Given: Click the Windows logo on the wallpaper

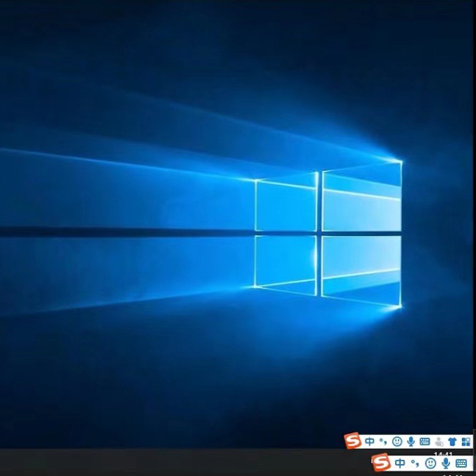Looking at the screenshot, I should [x=328, y=233].
